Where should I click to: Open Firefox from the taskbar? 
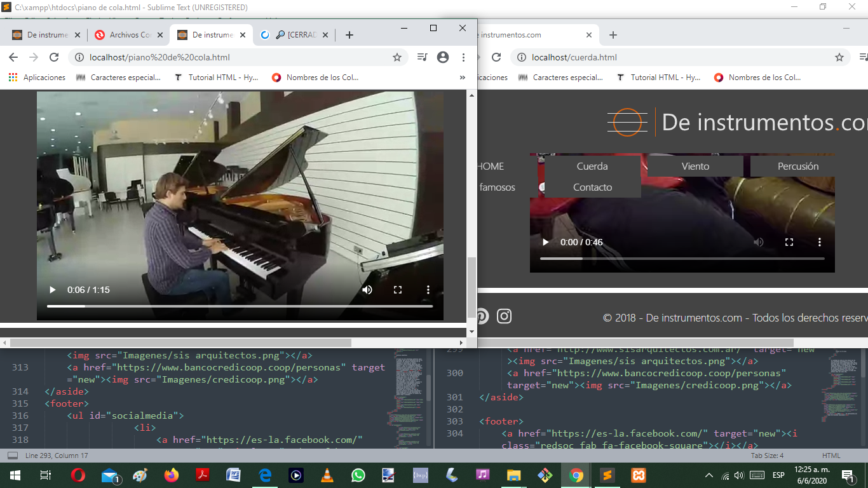pyautogui.click(x=172, y=475)
